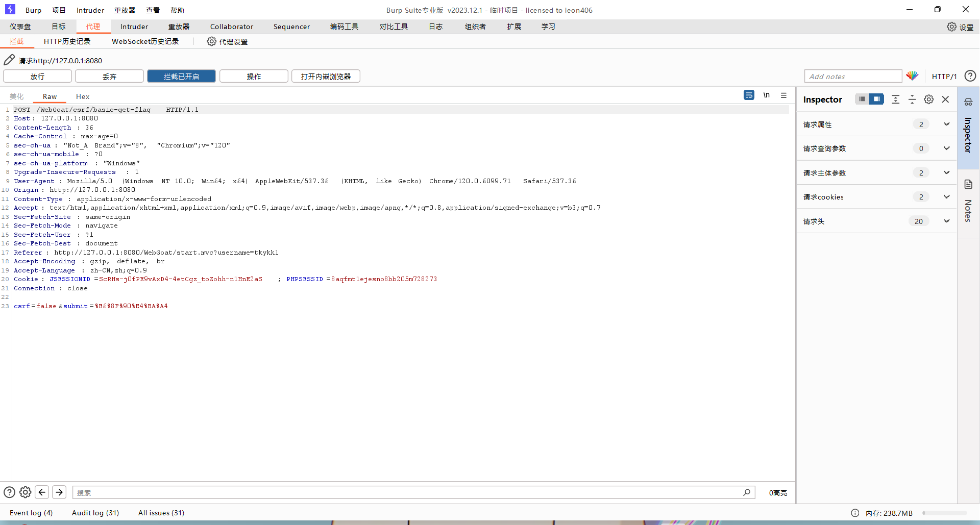This screenshot has width=980, height=525.
Task: Click the Referer header line
Action: pos(146,253)
